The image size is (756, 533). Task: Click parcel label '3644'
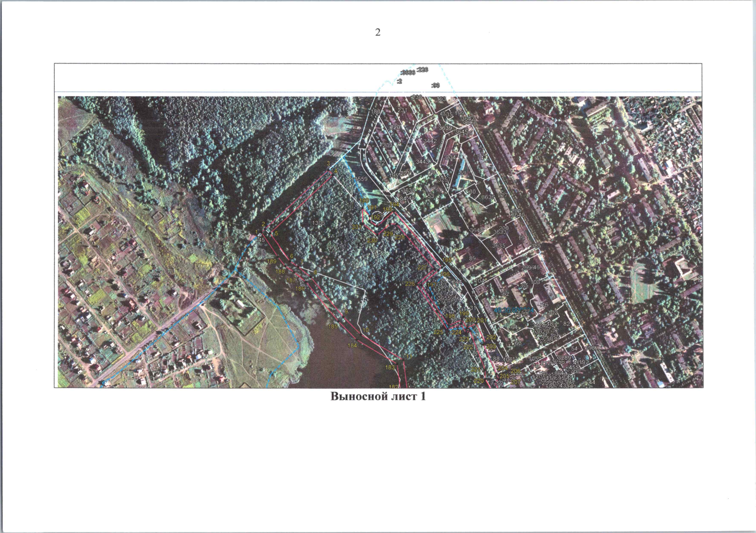(x=476, y=231)
